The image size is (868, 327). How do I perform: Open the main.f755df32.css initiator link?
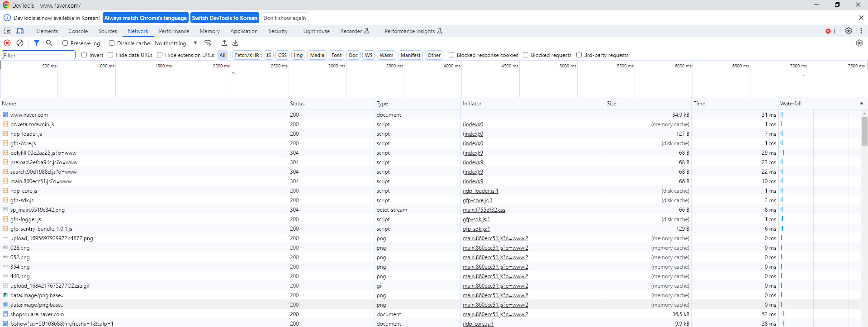coord(484,210)
